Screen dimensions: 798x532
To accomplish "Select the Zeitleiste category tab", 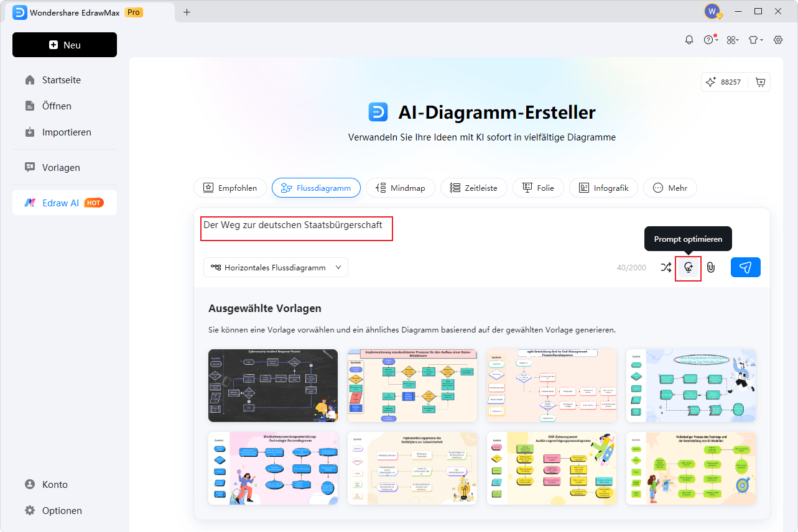I will coord(473,187).
